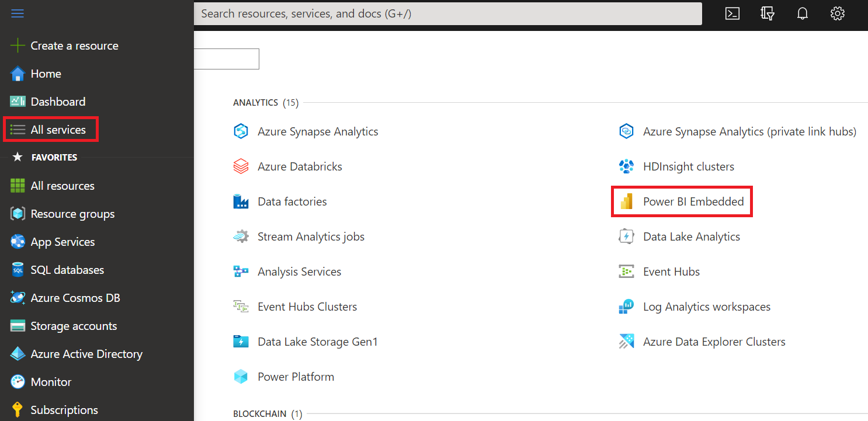Navigate to Log Analytics workspaces
Image resolution: width=868 pixels, height=421 pixels.
point(706,306)
